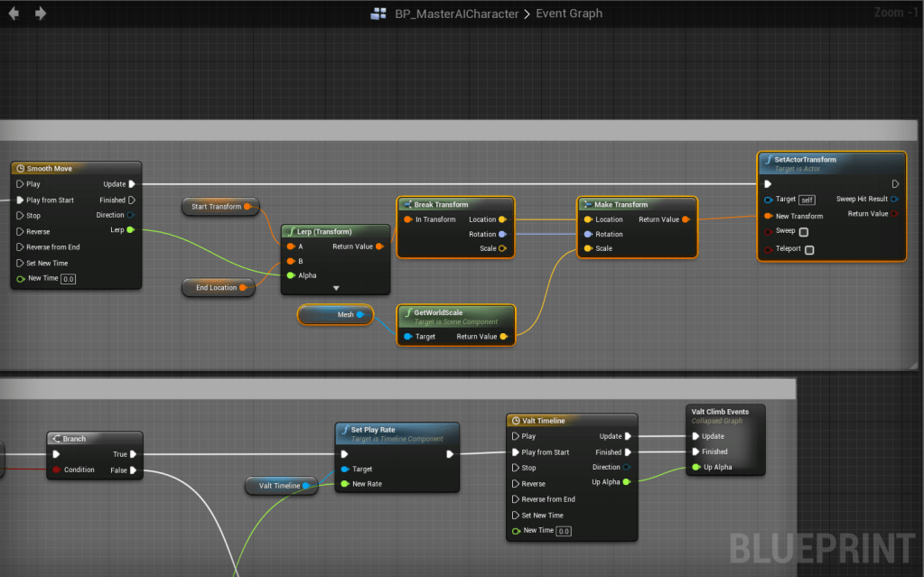Viewport: 924px width, 577px height.
Task: Click BP_MasterAICharacter in the breadcrumb
Action: [x=456, y=14]
